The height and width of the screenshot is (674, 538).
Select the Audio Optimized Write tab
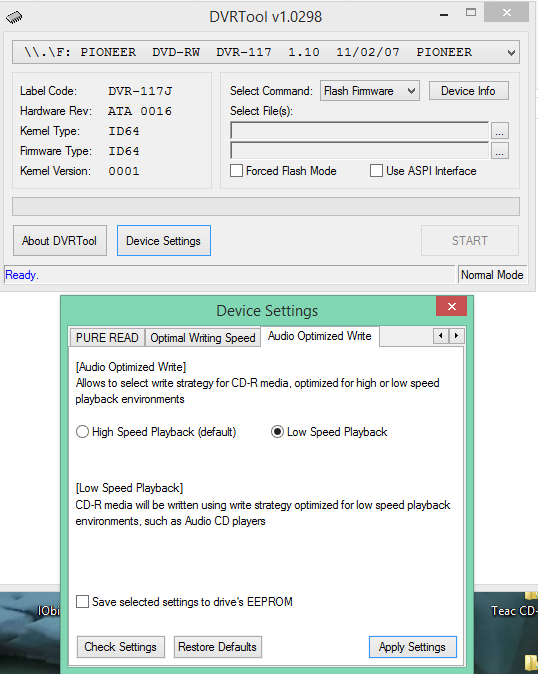coord(320,336)
